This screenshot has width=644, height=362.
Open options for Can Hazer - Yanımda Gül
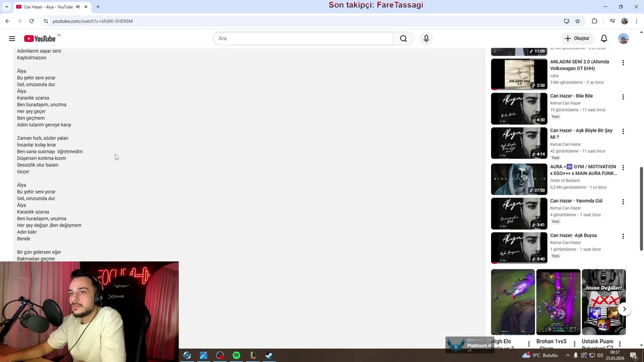623,202
